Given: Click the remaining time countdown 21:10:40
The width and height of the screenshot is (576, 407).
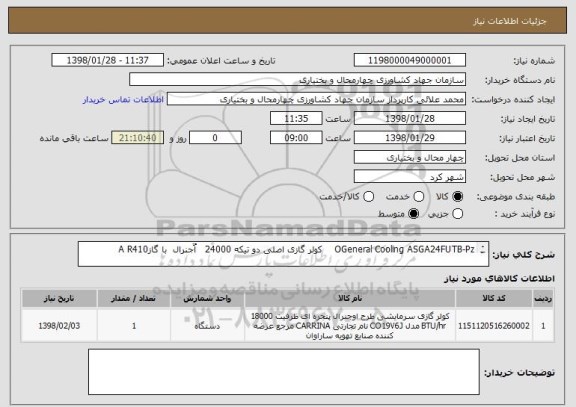Looking at the screenshot, I should [x=137, y=138].
